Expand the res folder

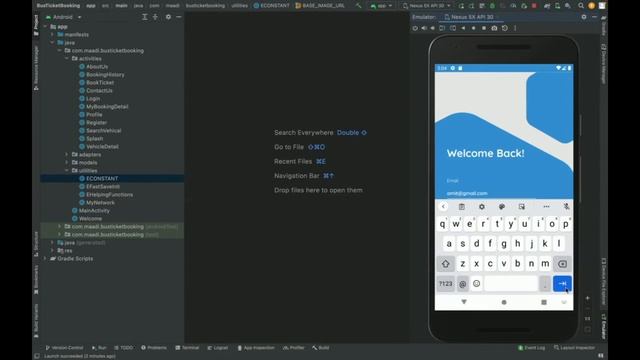(x=52, y=251)
